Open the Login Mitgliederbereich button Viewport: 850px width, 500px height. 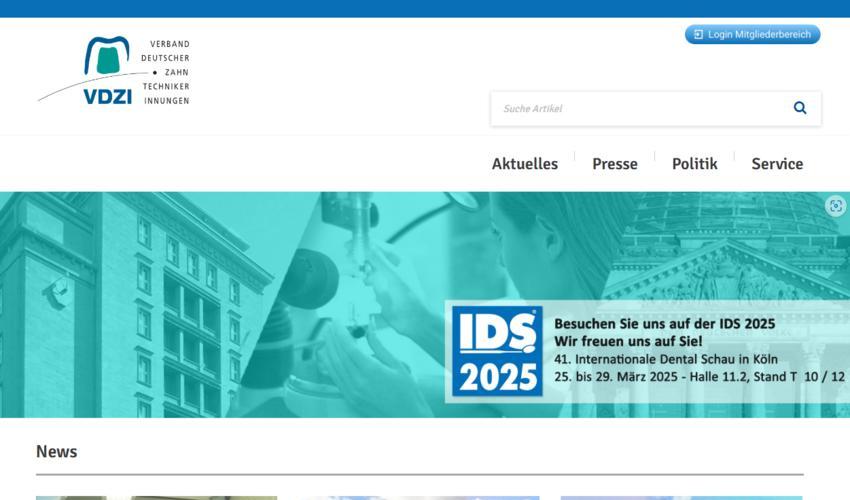pos(752,34)
